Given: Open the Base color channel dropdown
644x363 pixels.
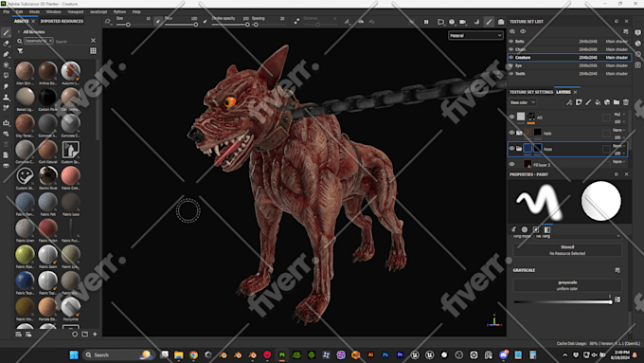Looking at the screenshot, I should pos(523,102).
